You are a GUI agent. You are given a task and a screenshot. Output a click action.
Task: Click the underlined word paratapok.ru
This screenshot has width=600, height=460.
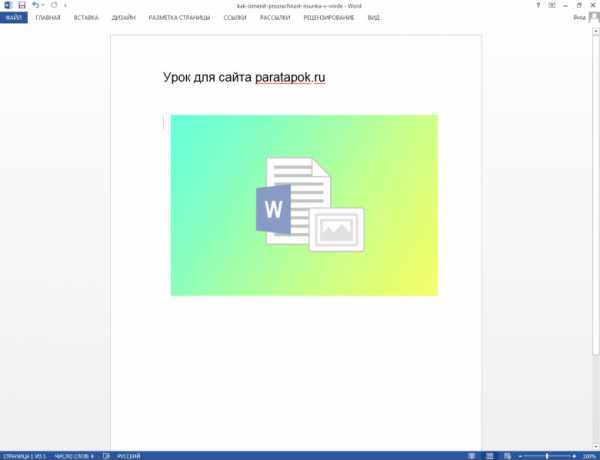coord(290,77)
